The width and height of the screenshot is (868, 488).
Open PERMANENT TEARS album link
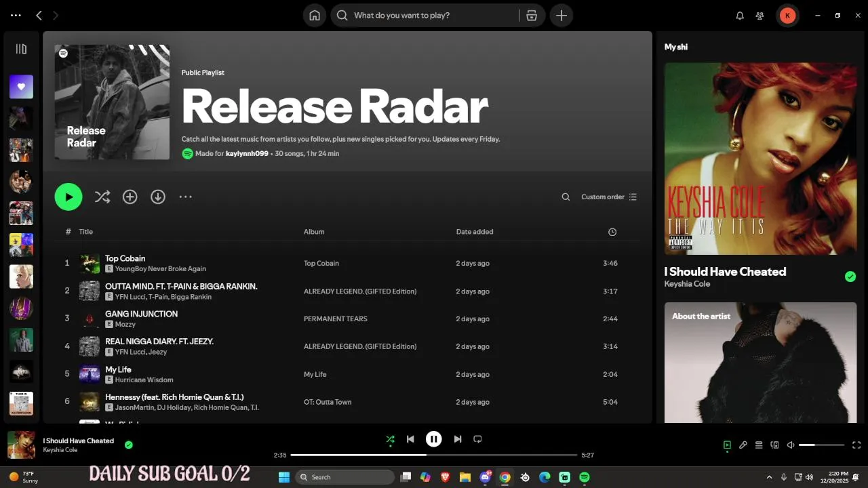336,319
